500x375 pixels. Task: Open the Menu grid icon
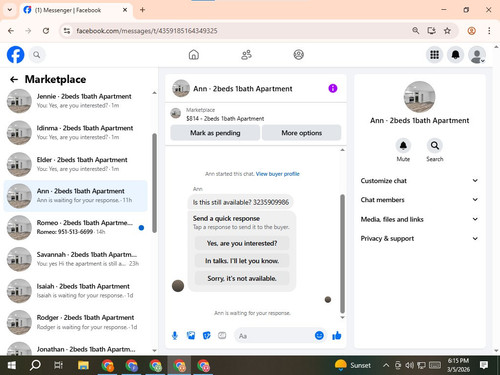pos(434,55)
